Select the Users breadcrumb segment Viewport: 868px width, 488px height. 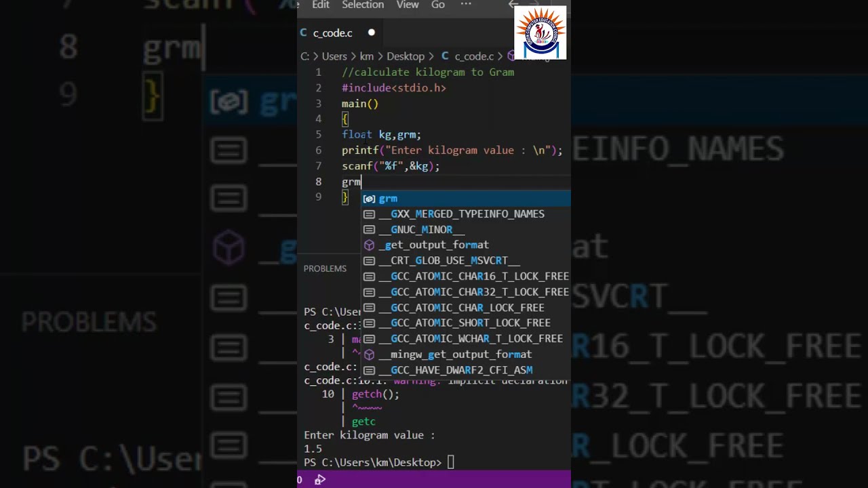tap(334, 56)
